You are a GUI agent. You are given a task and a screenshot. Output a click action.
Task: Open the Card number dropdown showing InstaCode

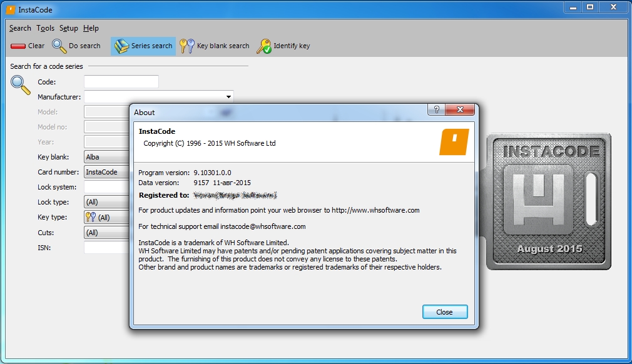(107, 172)
